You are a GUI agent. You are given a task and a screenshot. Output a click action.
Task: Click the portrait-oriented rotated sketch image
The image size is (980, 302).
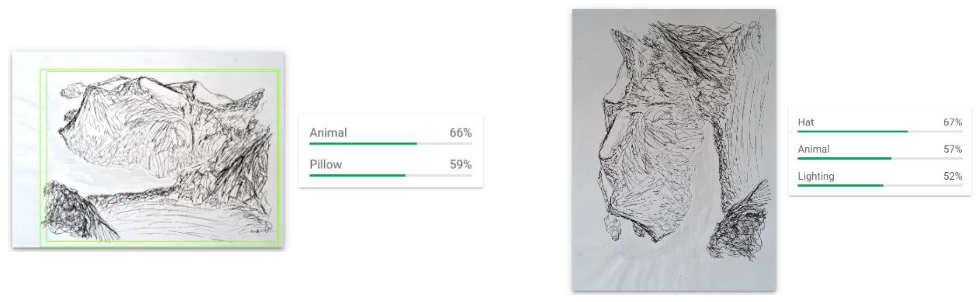tap(673, 150)
